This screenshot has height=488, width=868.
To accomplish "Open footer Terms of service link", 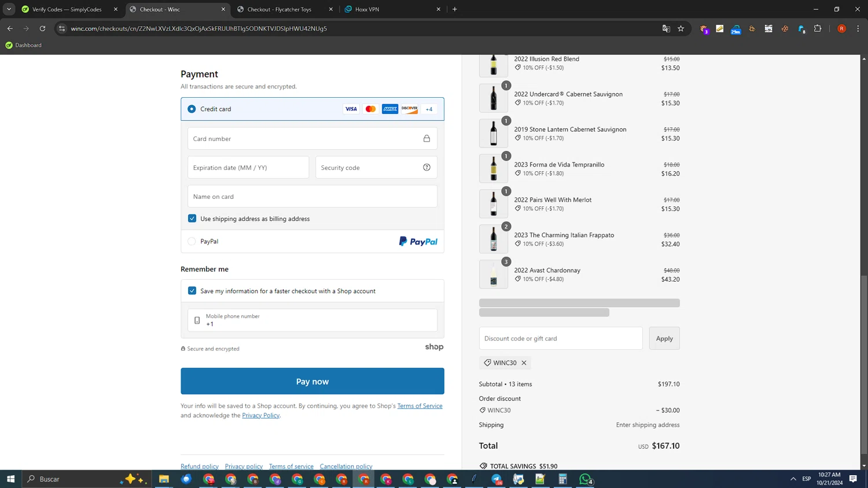I will (x=291, y=466).
